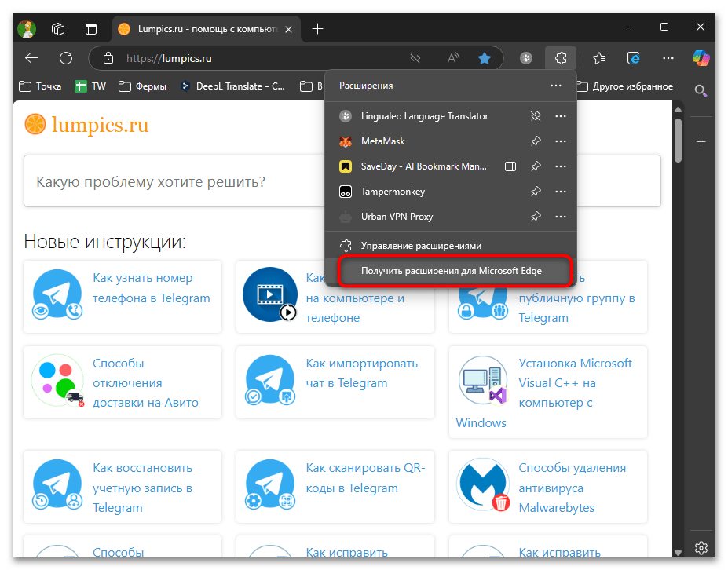This screenshot has width=728, height=570.
Task: Open the Favorites list star icon
Action: pyautogui.click(x=599, y=58)
